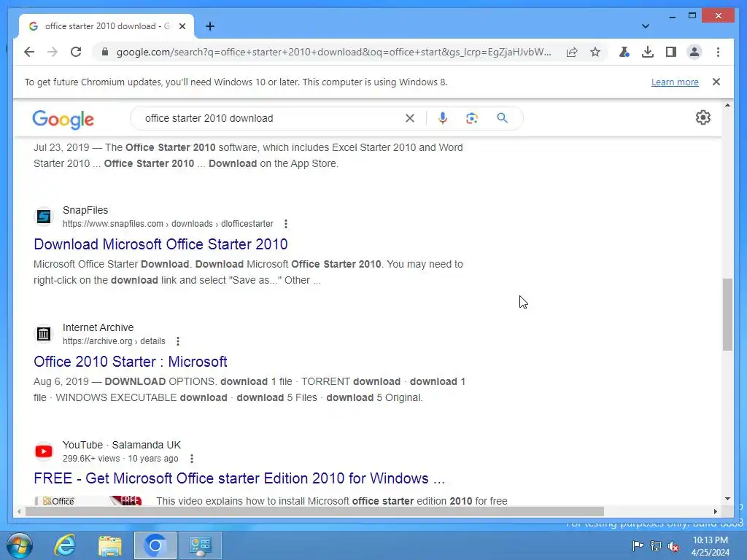Image resolution: width=747 pixels, height=560 pixels.
Task: Click the vertical scrollbar thumb
Action: (x=727, y=315)
